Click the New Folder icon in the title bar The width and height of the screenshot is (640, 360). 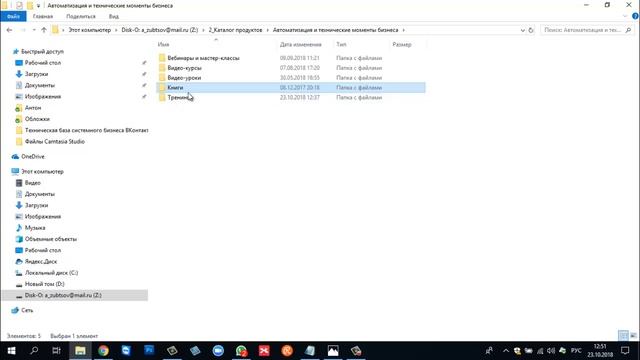pos(30,6)
